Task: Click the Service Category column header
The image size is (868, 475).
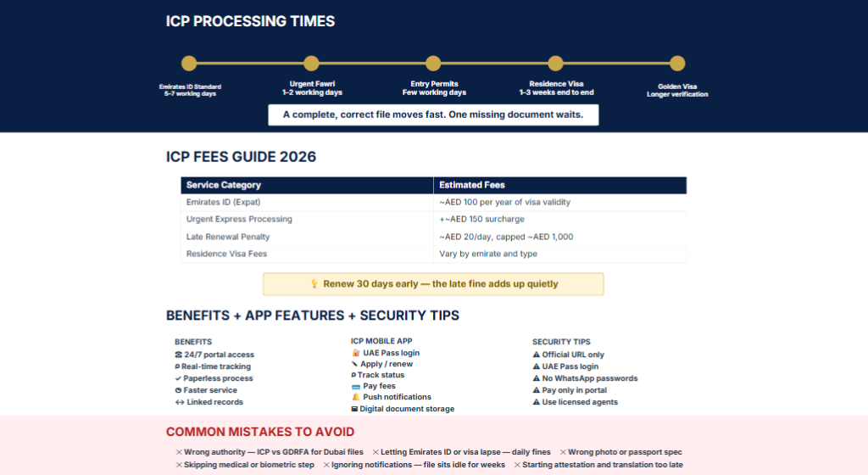Action: click(x=307, y=185)
